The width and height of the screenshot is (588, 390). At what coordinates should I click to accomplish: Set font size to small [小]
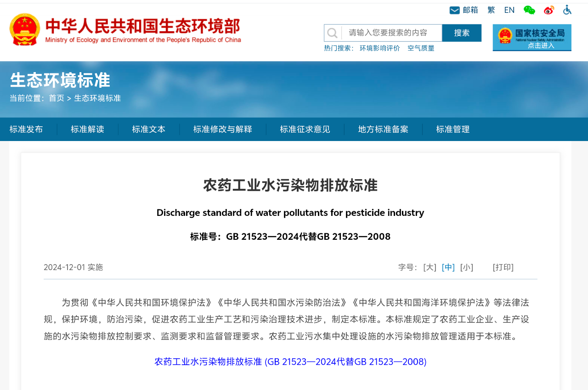pyautogui.click(x=467, y=267)
